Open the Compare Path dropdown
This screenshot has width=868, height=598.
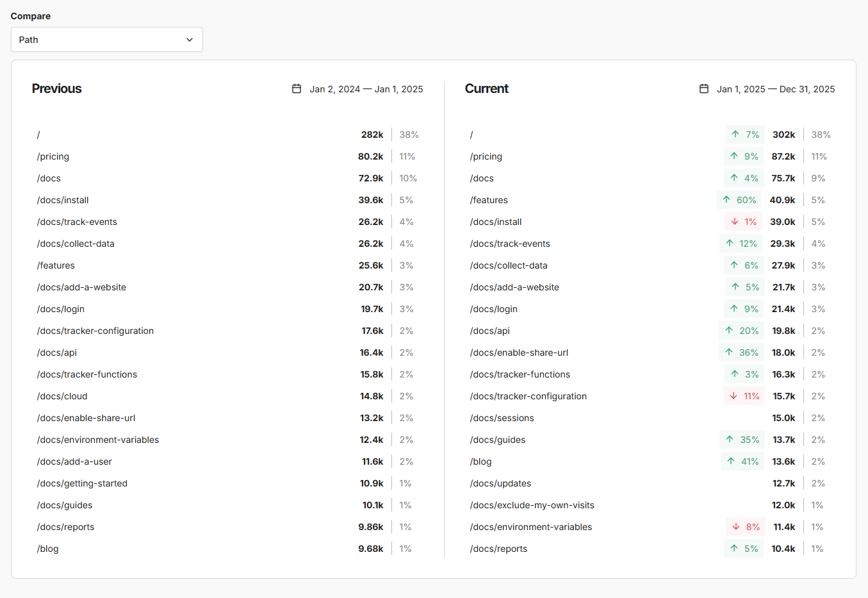(106, 40)
